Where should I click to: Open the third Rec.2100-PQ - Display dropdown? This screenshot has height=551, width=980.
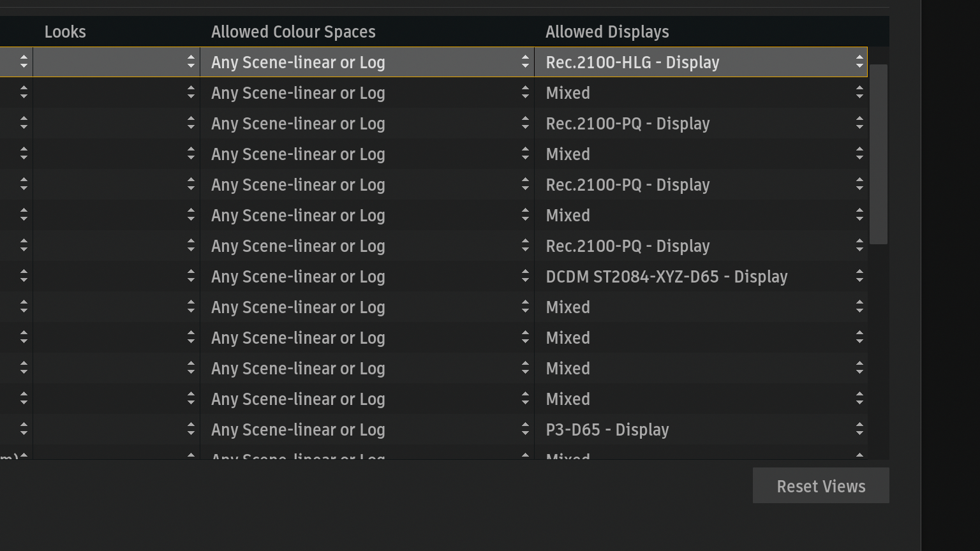pos(701,246)
